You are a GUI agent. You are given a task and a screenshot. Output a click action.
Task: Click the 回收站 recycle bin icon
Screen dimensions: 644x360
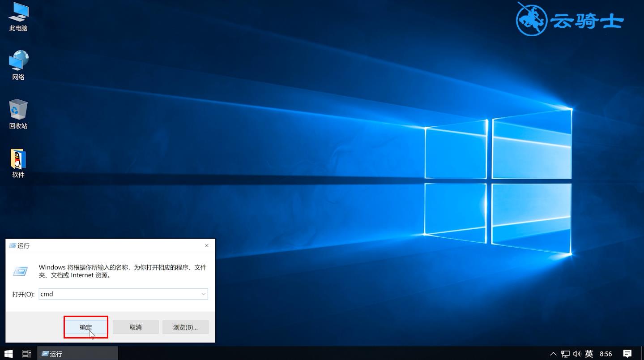pos(18,113)
